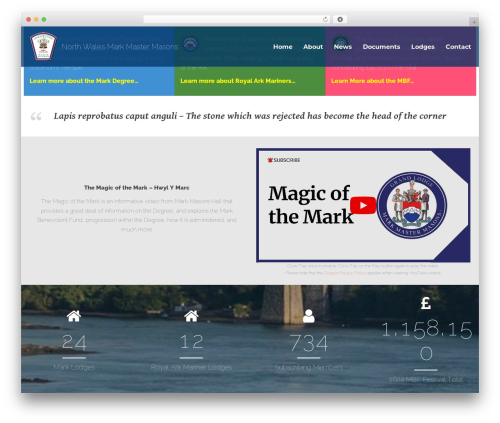This screenshot has height=423, width=500.
Task: Click the Grand Lodge Mark Master Masons seal
Action: pos(412,205)
